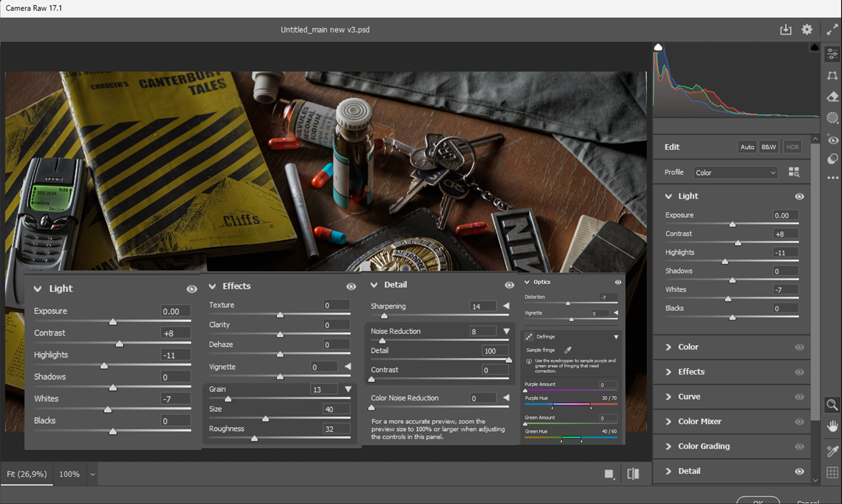Activate the Zoom tool

(832, 405)
